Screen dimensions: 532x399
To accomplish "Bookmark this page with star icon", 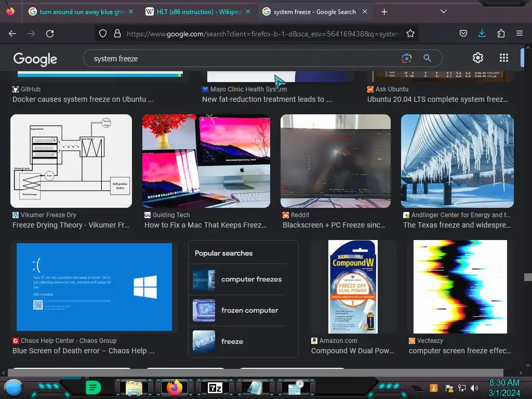I will tap(410, 33).
